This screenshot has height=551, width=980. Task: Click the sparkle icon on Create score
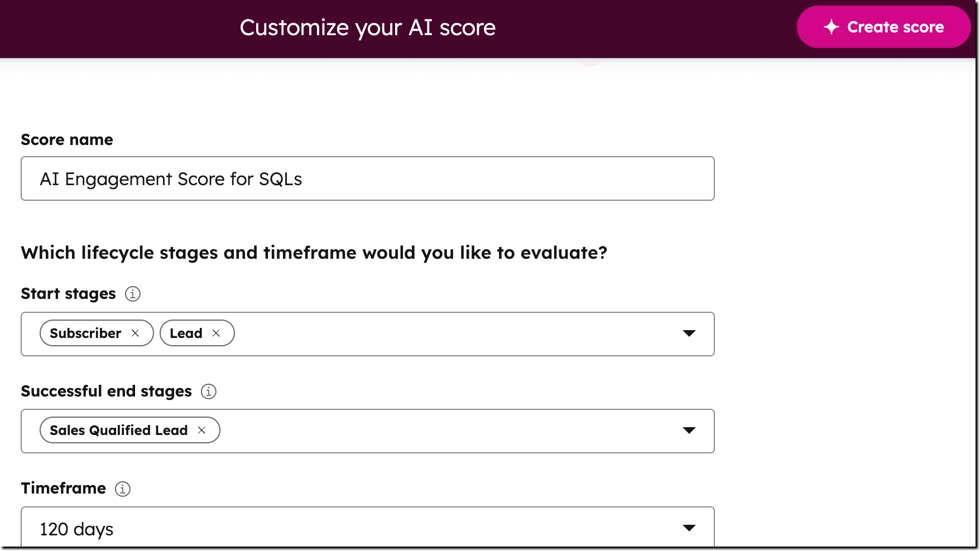click(x=832, y=26)
